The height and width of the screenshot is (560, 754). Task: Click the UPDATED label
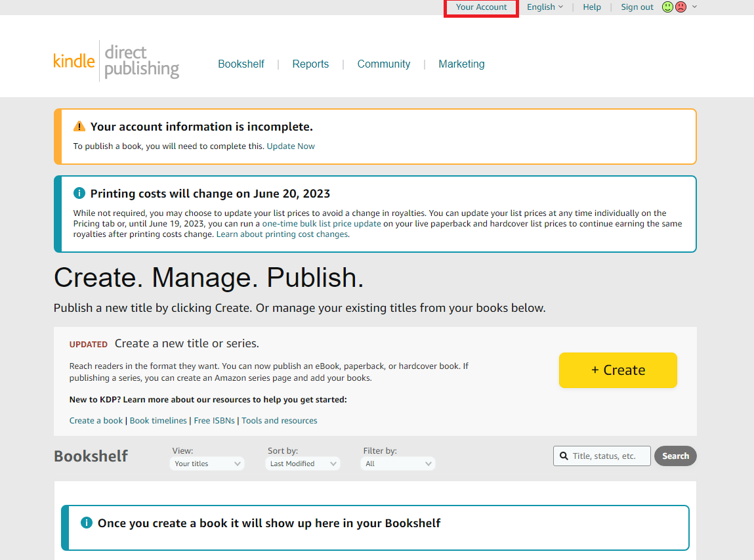click(89, 345)
